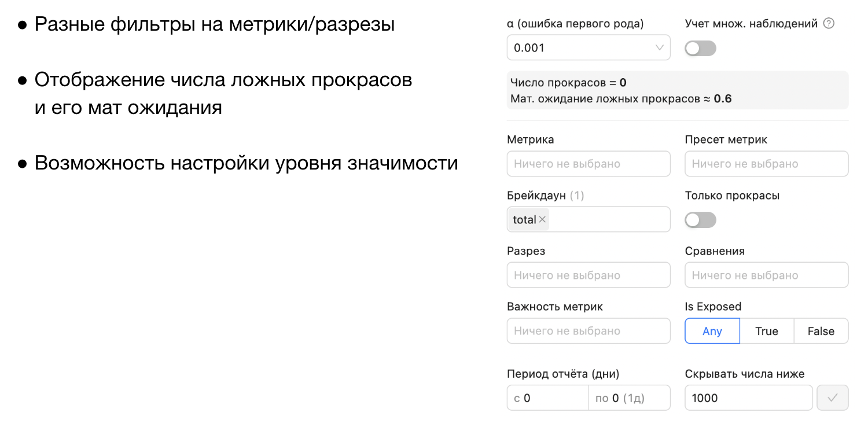The image size is (868, 427).
Task: Keep Any selected under Is Exposed
Action: (x=712, y=330)
